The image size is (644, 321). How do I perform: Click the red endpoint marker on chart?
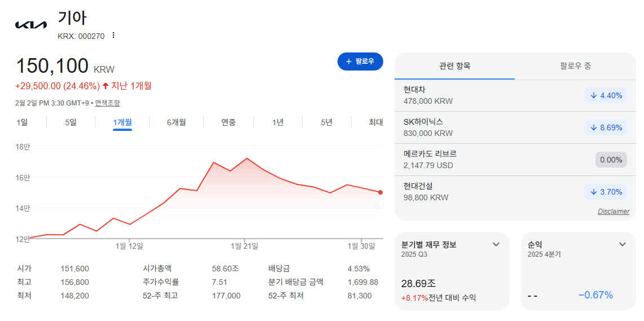(x=380, y=192)
